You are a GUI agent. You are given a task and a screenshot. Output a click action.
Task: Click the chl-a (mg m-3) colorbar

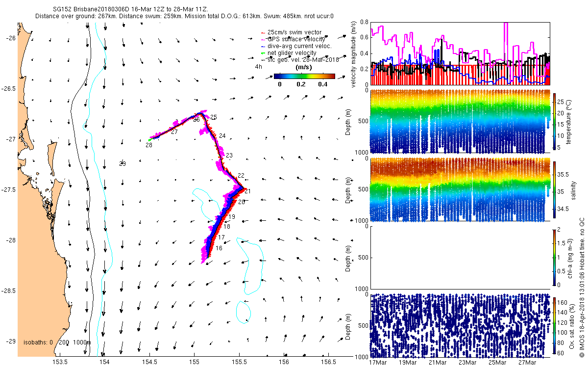click(555, 257)
